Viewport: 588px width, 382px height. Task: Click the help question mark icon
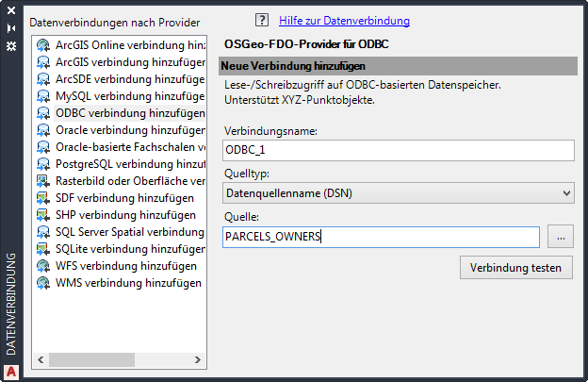point(262,20)
